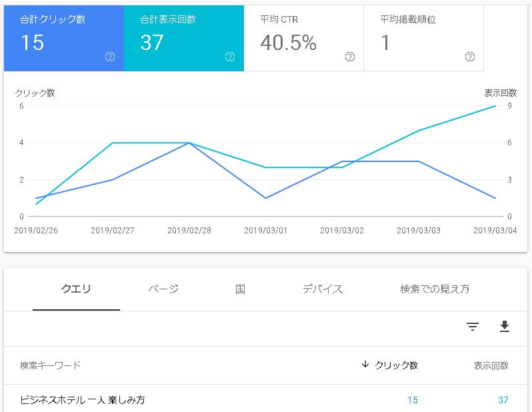Open the 検索での見え方 tab
The width and height of the screenshot is (532, 412).
click(435, 289)
